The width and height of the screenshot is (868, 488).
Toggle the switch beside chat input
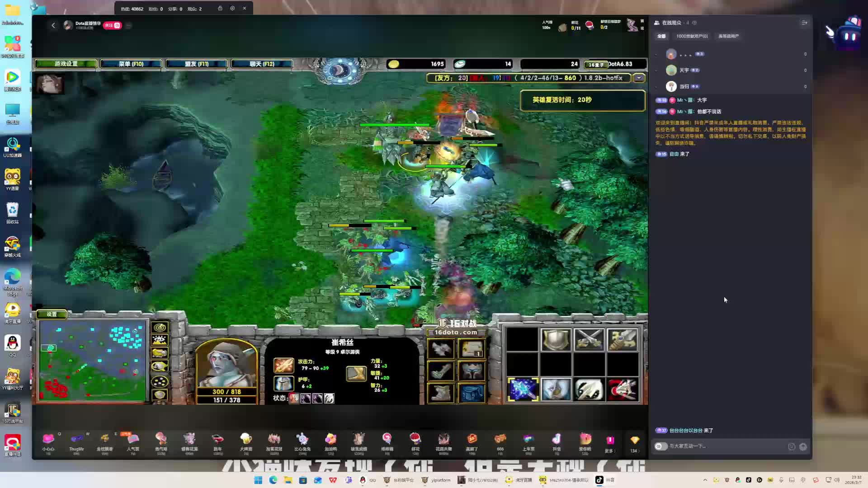tap(660, 446)
